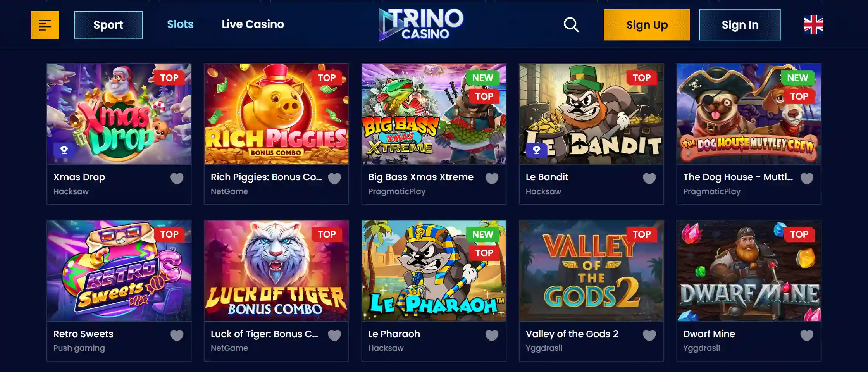Open the UK flag language selector
Image resolution: width=868 pixels, height=372 pixels.
(x=813, y=25)
